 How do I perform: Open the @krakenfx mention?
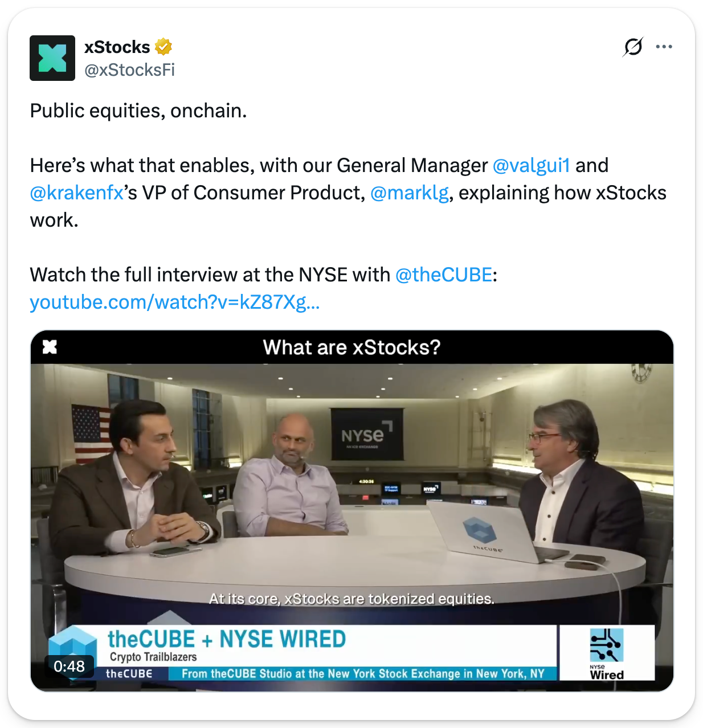77,193
